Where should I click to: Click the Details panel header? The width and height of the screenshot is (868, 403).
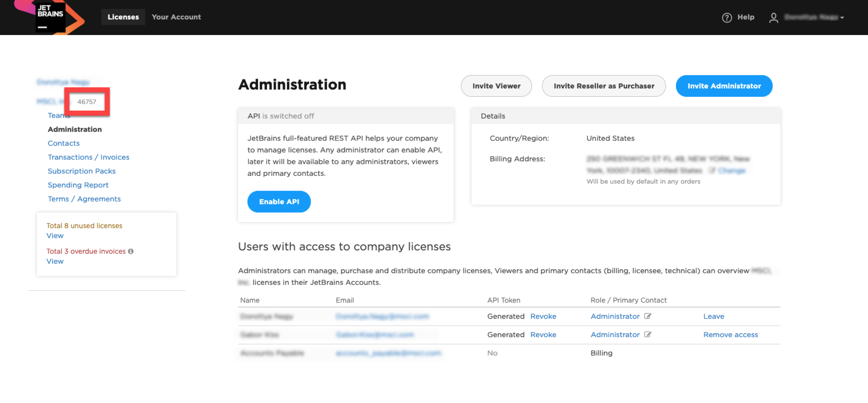tap(626, 116)
